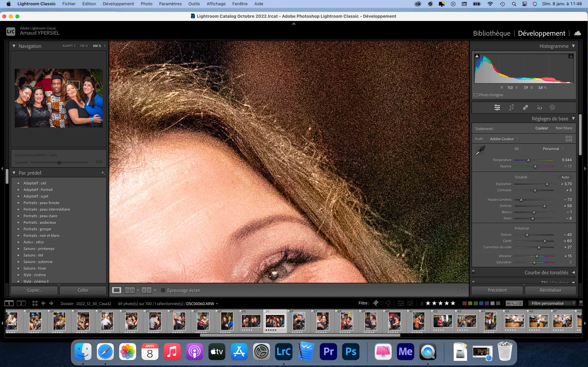
Task: Click the Copier... button
Action: (x=34, y=290)
